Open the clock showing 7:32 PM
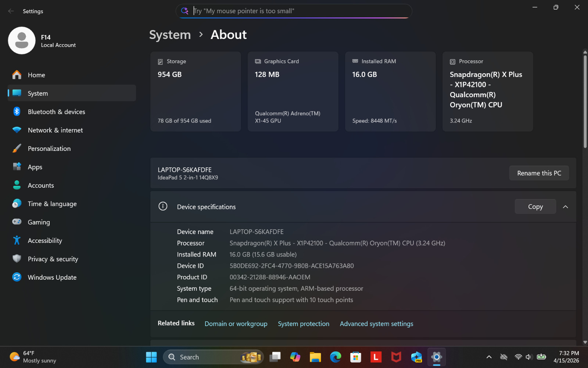Viewport: 588px width, 368px height. (566, 357)
